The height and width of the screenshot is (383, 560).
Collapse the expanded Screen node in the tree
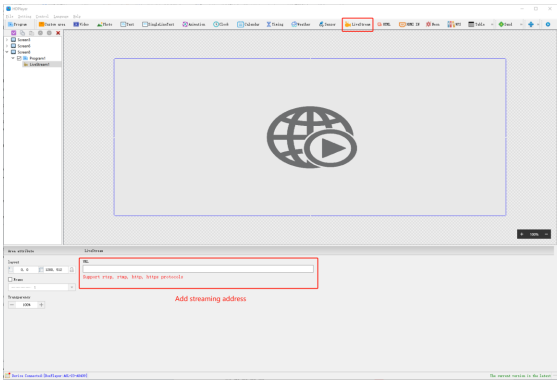7,52
